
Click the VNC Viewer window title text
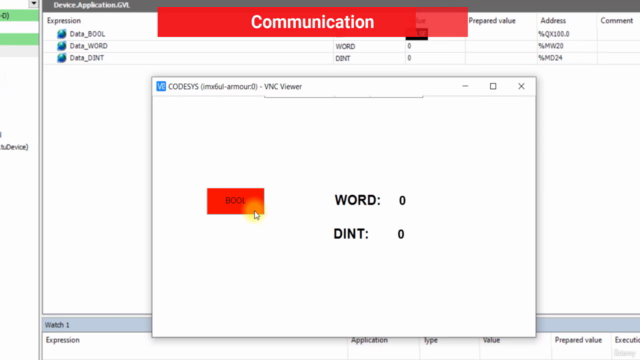click(x=235, y=87)
